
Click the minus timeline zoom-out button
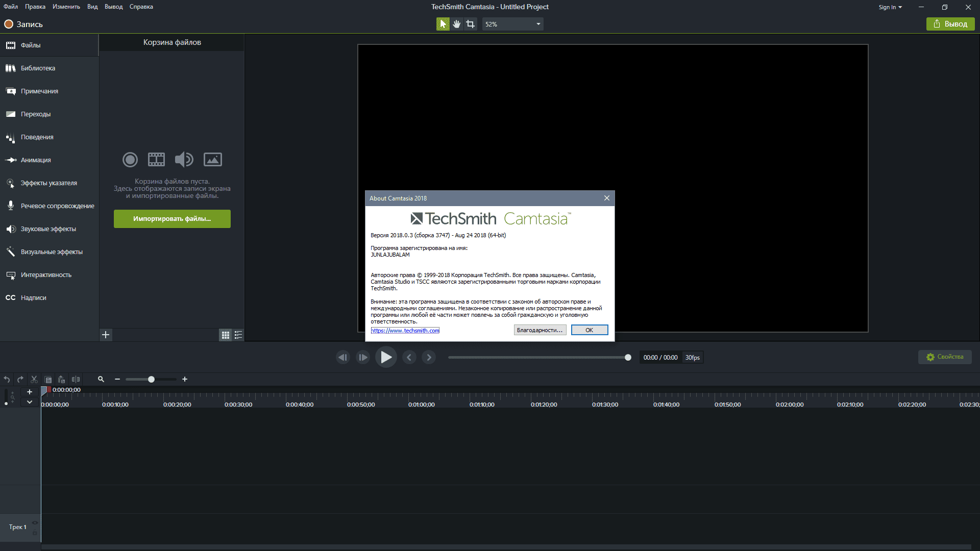coord(117,379)
